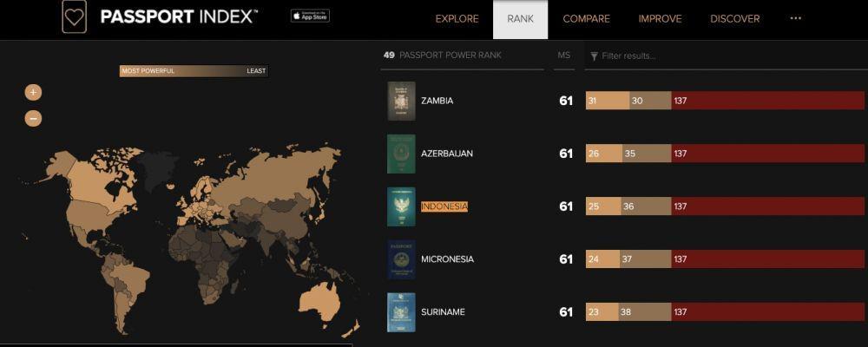Click the Zambia country name
This screenshot has height=347, width=868.
[x=437, y=101]
